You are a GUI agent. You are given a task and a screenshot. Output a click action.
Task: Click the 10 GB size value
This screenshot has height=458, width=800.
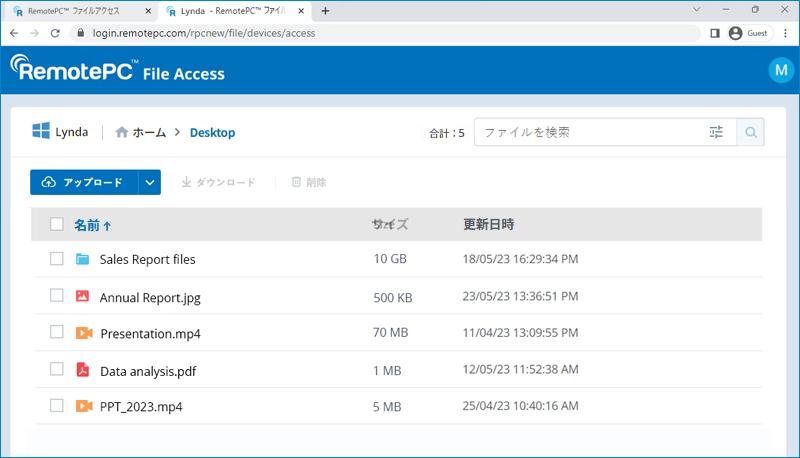(x=390, y=259)
